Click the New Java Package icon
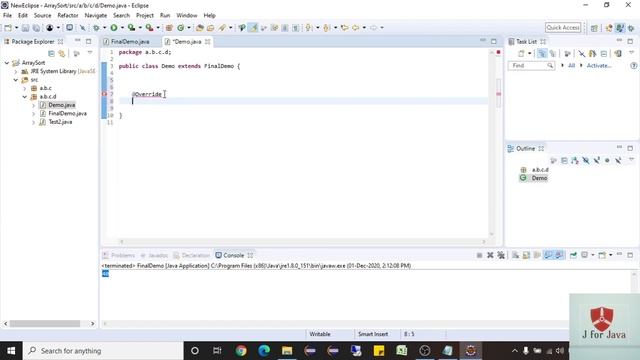Viewport: 640px width, 360px height. pyautogui.click(x=169, y=28)
